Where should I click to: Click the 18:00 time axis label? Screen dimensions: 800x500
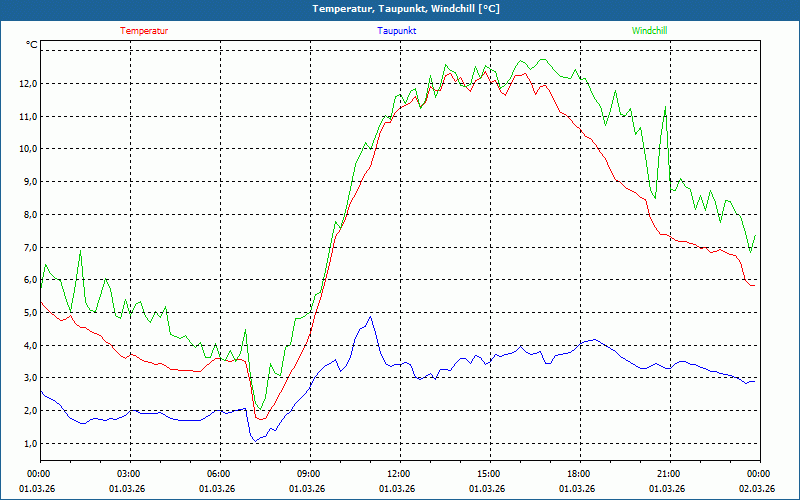click(x=579, y=473)
